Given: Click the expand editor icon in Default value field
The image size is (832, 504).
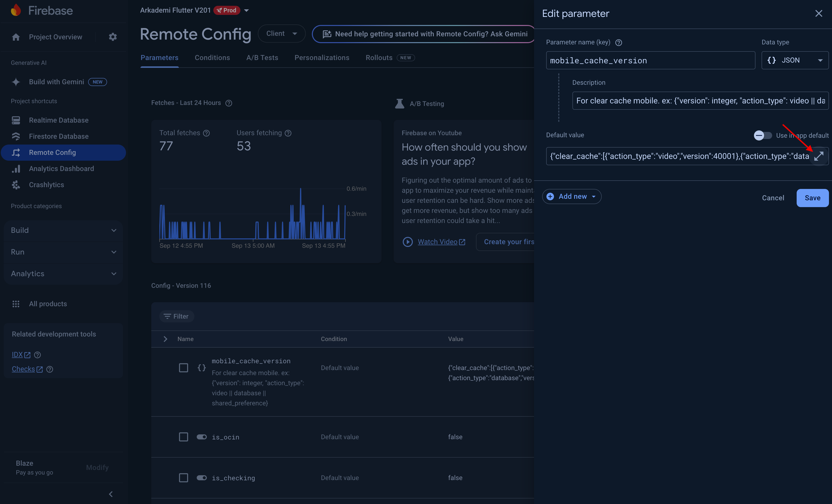Looking at the screenshot, I should 819,156.
